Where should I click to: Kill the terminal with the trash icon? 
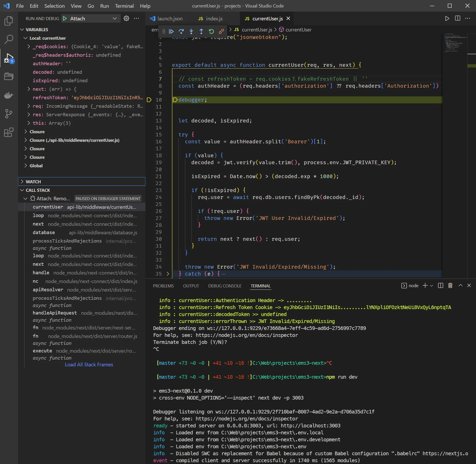450,286
